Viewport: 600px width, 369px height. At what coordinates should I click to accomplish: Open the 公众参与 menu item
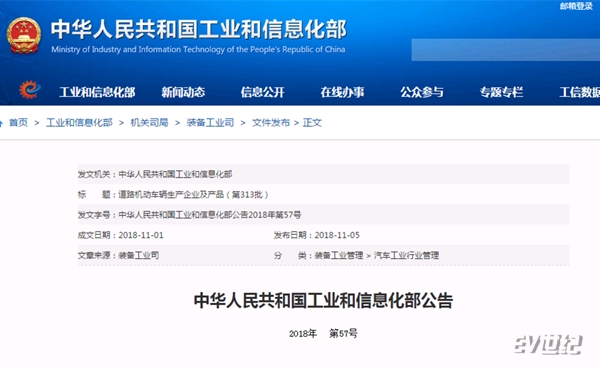[422, 92]
